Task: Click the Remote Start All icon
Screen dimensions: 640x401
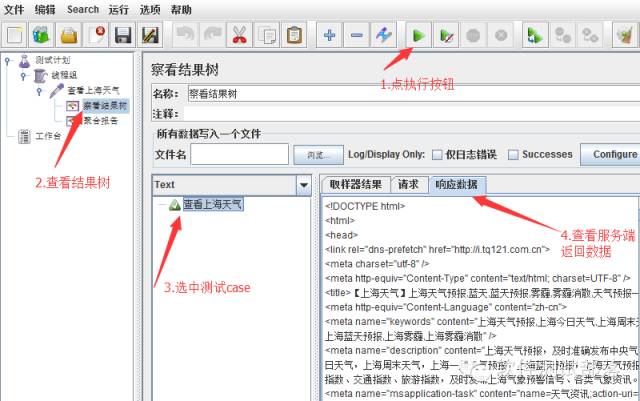Action: [535, 35]
